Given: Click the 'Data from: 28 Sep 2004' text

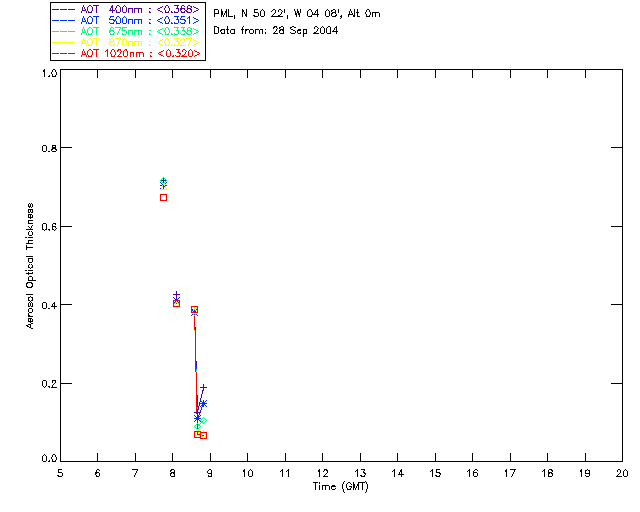Looking at the screenshot, I should point(276,31).
